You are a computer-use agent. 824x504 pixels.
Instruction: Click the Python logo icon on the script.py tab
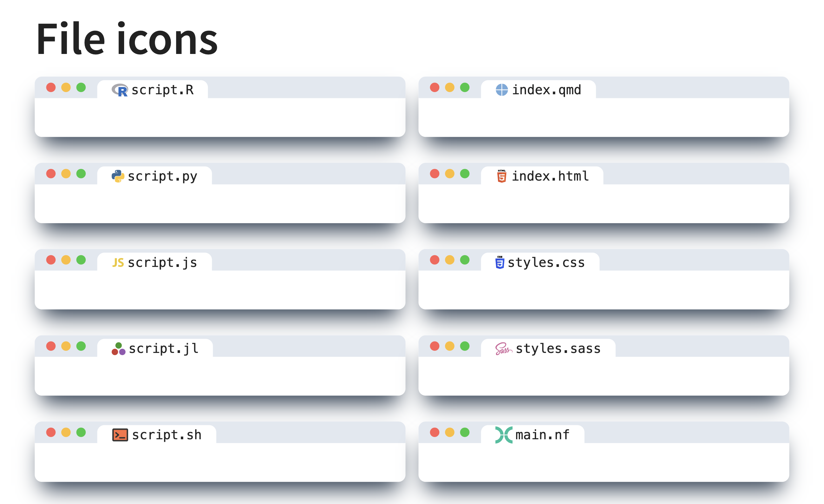118,176
